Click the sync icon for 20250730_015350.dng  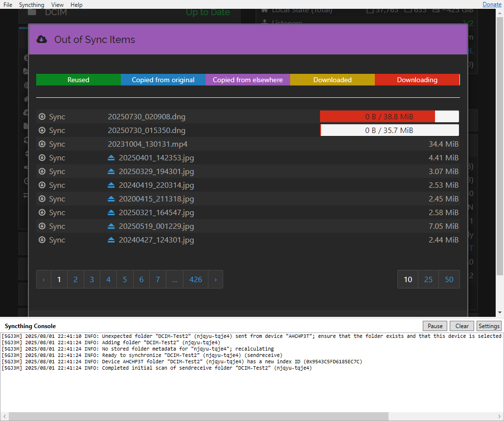point(42,131)
